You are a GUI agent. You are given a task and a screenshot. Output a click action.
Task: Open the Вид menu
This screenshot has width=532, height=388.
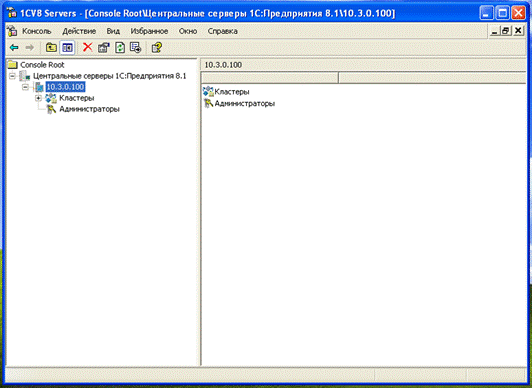pyautogui.click(x=113, y=31)
